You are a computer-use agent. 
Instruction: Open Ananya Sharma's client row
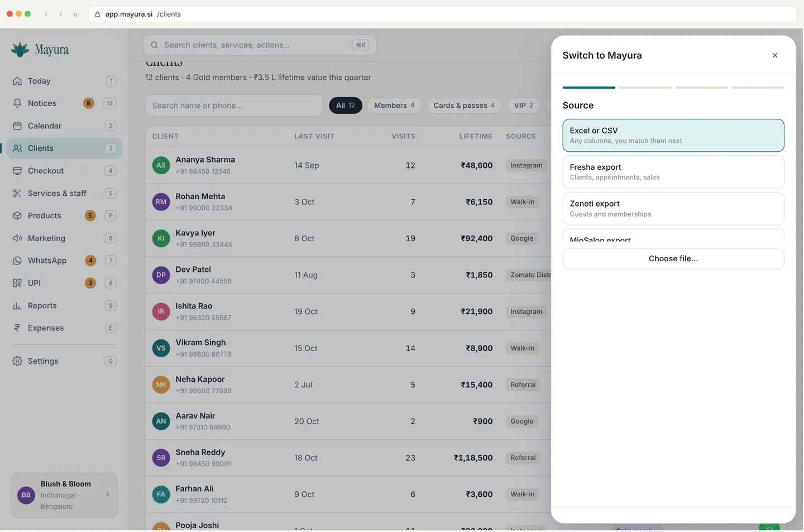coord(348,166)
